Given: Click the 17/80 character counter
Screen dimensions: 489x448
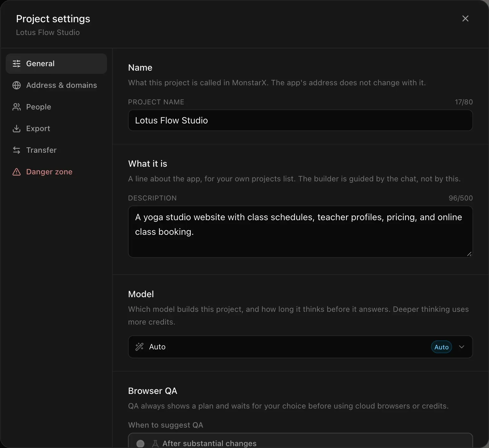Looking at the screenshot, I should click(464, 102).
